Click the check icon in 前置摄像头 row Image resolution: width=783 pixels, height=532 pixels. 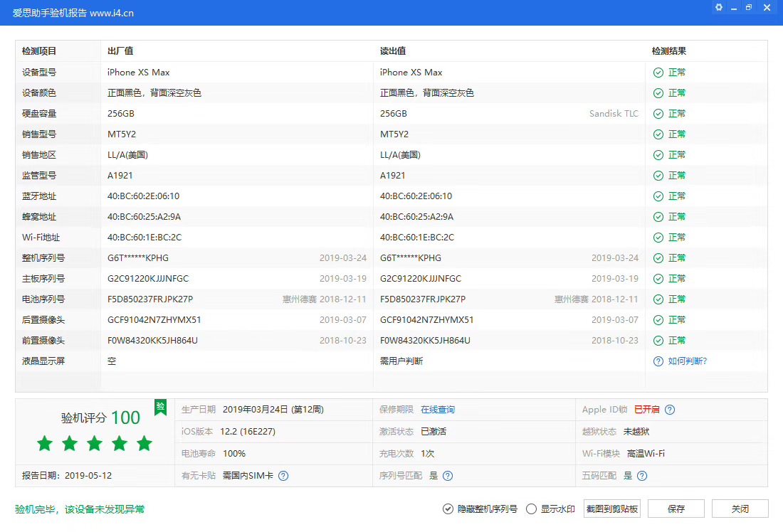pos(658,341)
